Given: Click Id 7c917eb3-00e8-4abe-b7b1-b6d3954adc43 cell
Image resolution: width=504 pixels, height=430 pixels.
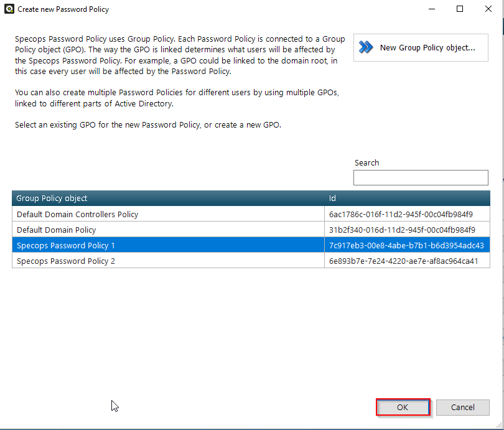Looking at the screenshot, I should pyautogui.click(x=408, y=245).
